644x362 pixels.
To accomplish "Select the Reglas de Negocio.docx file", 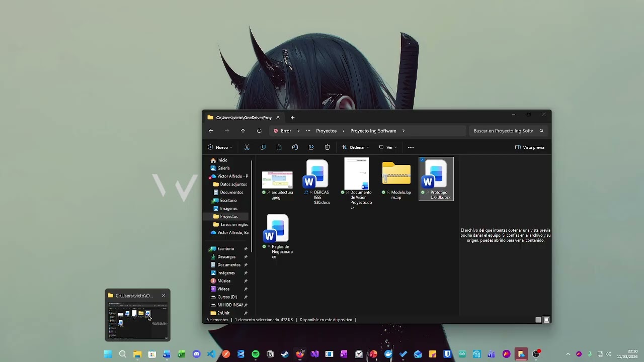I will coord(278,236).
